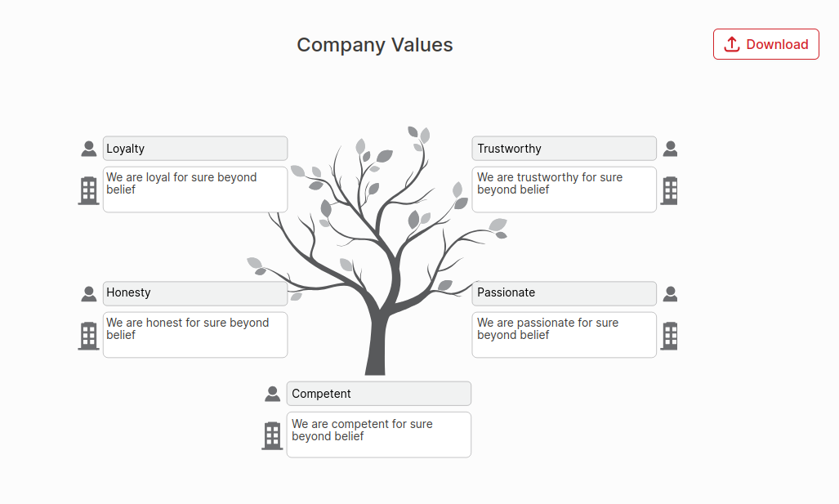Click the Competent value name field
Viewport: 839px width, 504px height.
pyautogui.click(x=378, y=393)
